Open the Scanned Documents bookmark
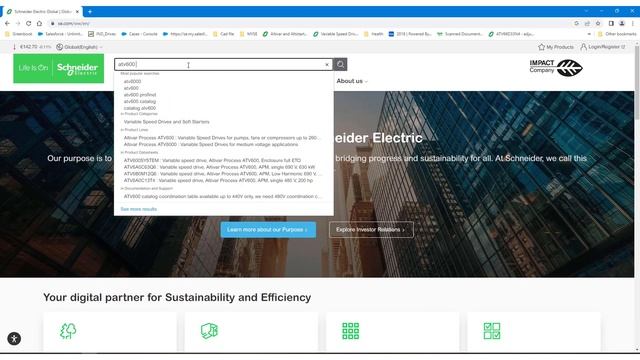Viewport: 640px width, 360px height. 460,34
